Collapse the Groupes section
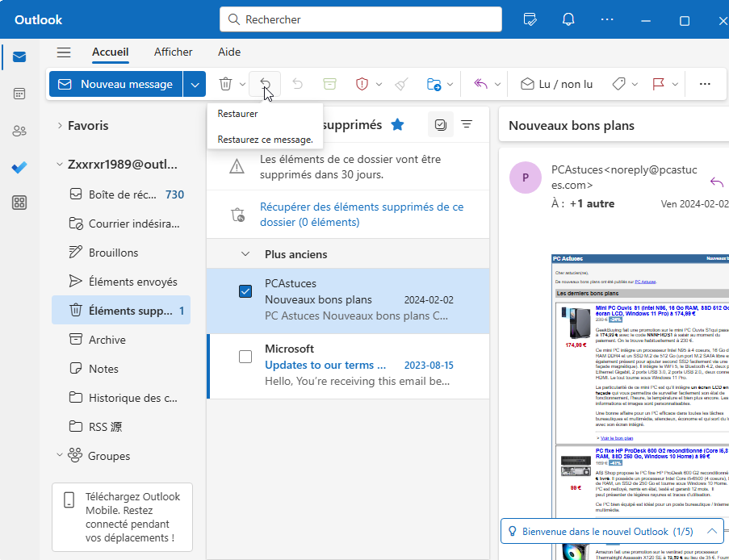The width and height of the screenshot is (729, 560). 60,455
